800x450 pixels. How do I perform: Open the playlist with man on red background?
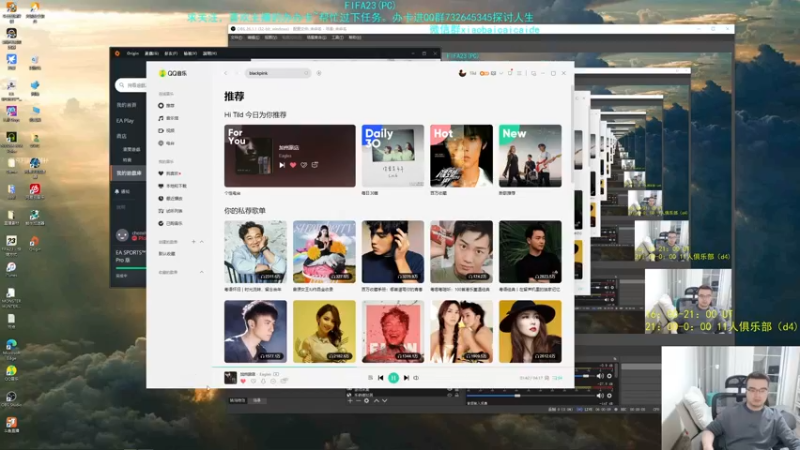(461, 252)
